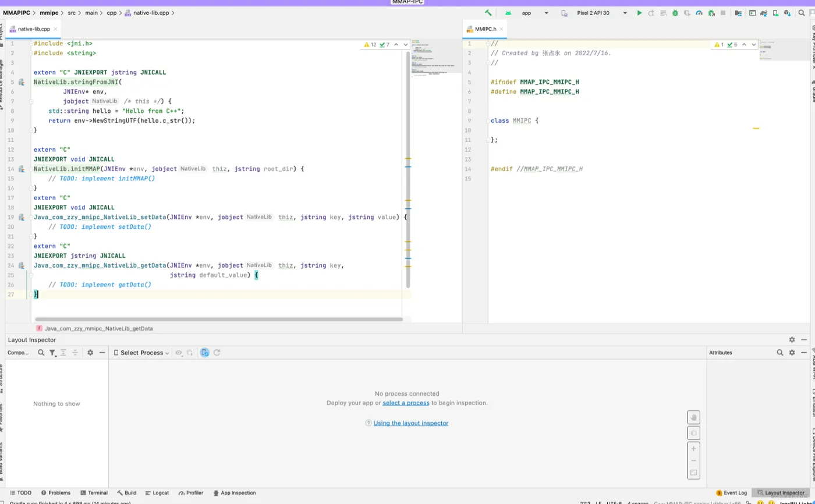
Task: Click the MMAPIPC root breadcrumb
Action: pos(16,12)
